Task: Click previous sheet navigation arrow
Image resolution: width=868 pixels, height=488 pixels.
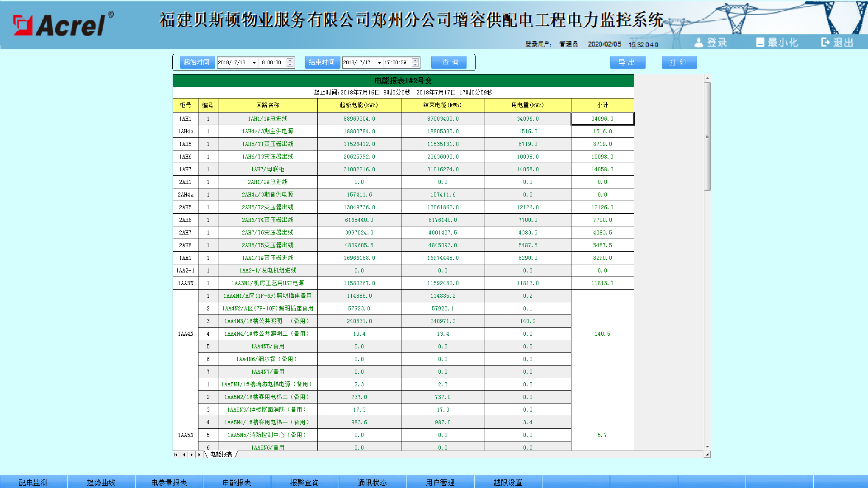Action: [x=184, y=455]
